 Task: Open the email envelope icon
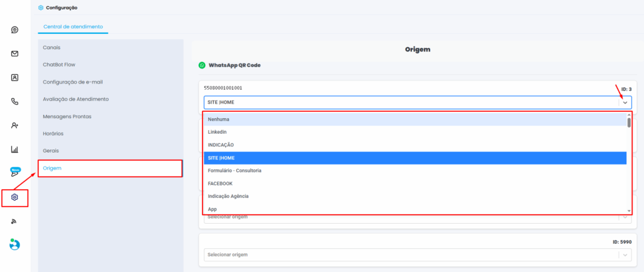coord(14,53)
